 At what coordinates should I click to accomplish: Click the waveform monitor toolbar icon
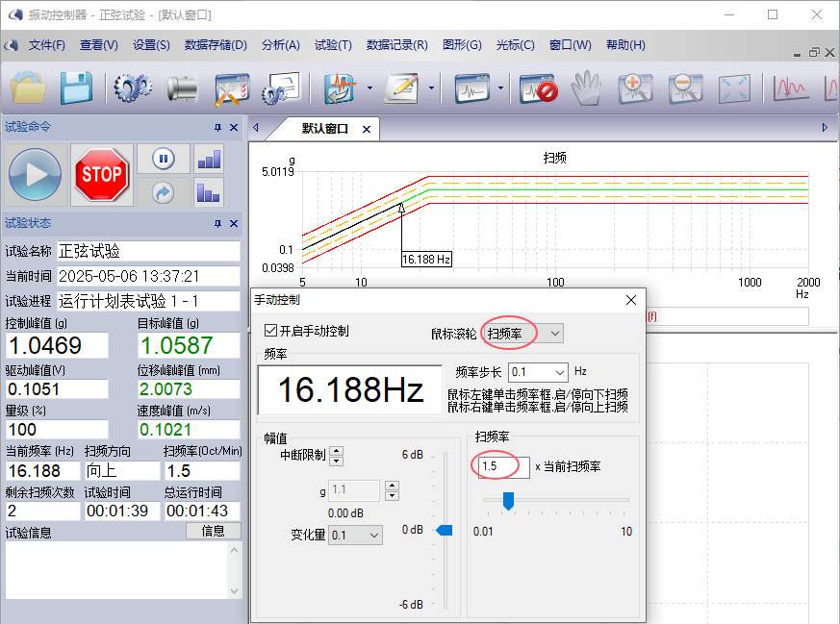tap(472, 88)
